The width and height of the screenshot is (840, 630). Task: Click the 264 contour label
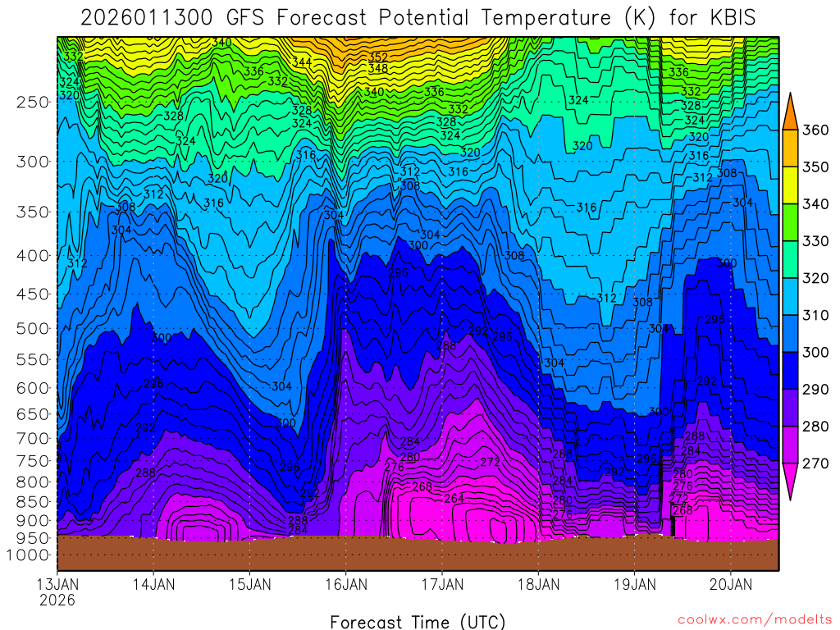point(454,498)
